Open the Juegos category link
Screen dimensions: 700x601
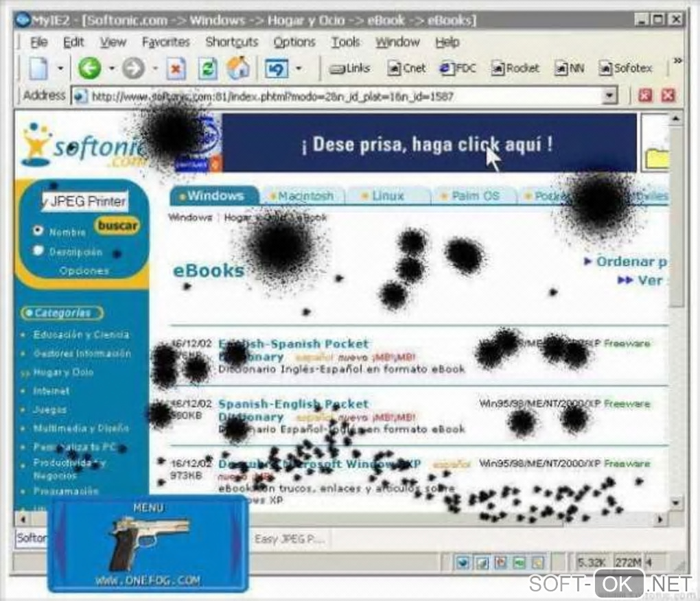coord(49,410)
